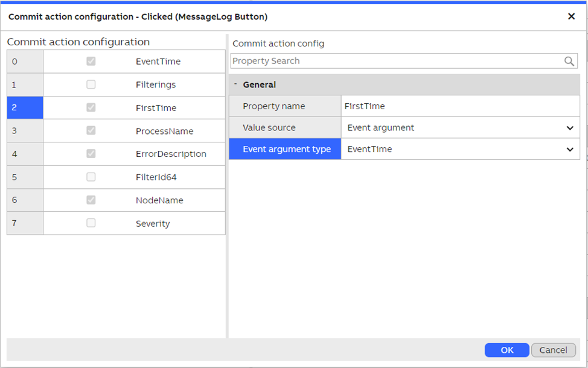Select row header 7
588x368 pixels.
(25, 223)
